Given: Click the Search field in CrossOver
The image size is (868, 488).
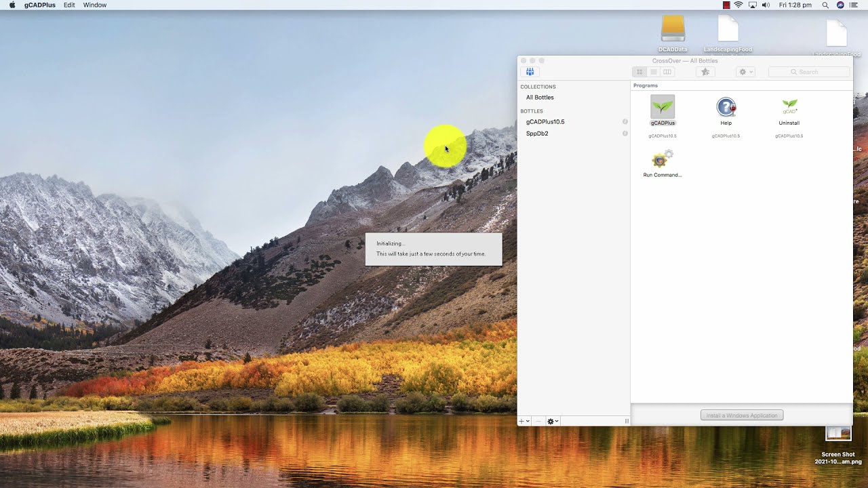Looking at the screenshot, I should pos(809,72).
